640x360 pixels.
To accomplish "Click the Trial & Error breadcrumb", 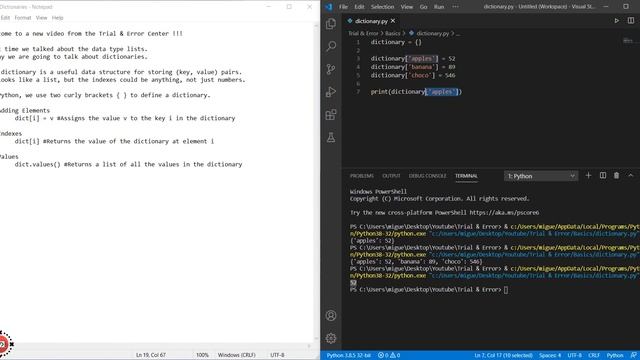I will tap(363, 33).
